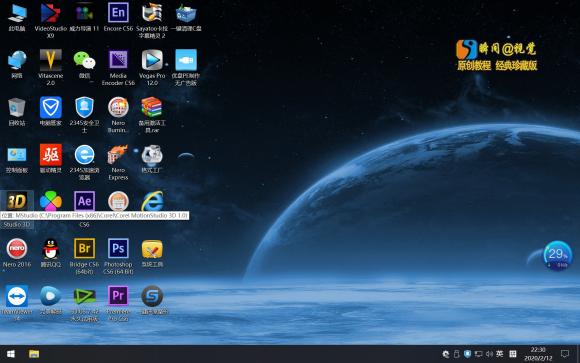580x363 pixels.
Task: Select the MotionStudio 3D desktop icon
Action: pyautogui.click(x=17, y=202)
